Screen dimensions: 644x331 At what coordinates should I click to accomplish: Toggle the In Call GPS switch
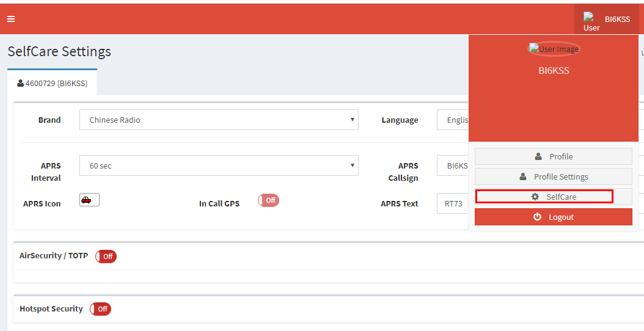[269, 200]
